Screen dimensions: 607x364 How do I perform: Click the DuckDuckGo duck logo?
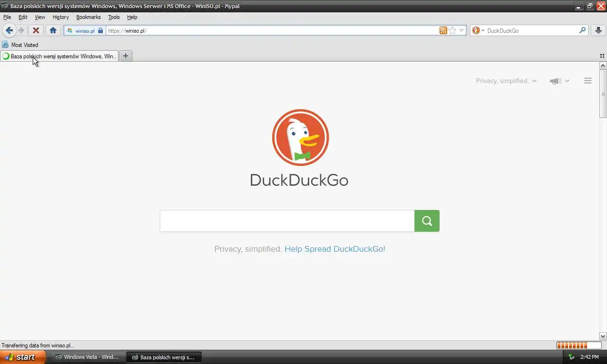point(300,137)
